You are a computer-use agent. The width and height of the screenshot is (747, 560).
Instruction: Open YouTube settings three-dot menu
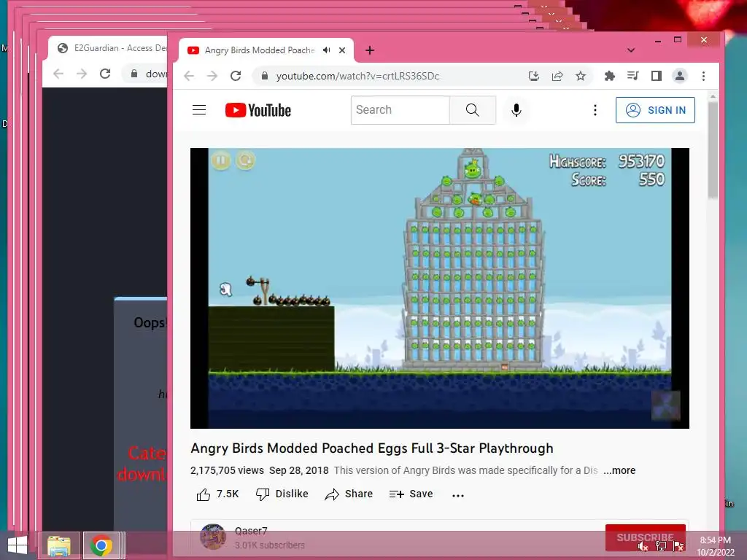[595, 110]
